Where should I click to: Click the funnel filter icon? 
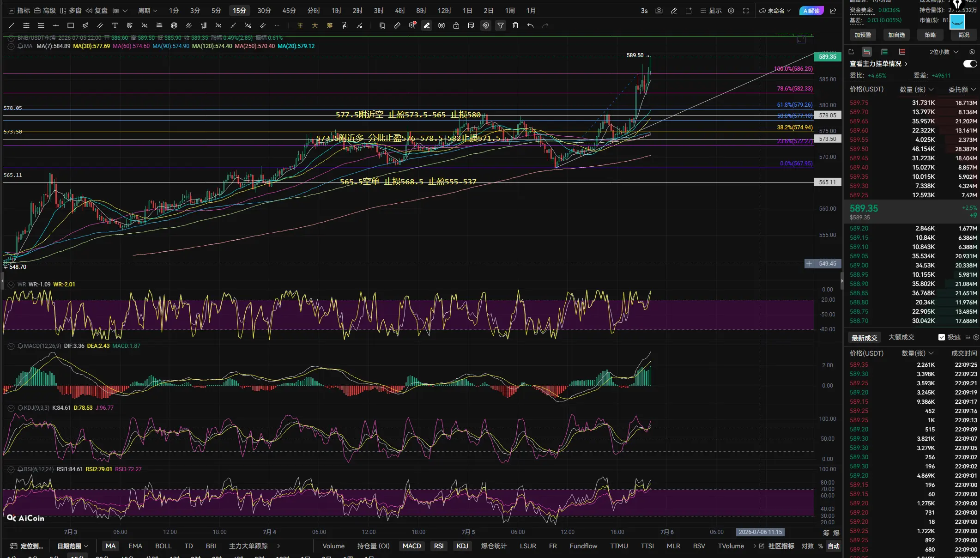(501, 25)
